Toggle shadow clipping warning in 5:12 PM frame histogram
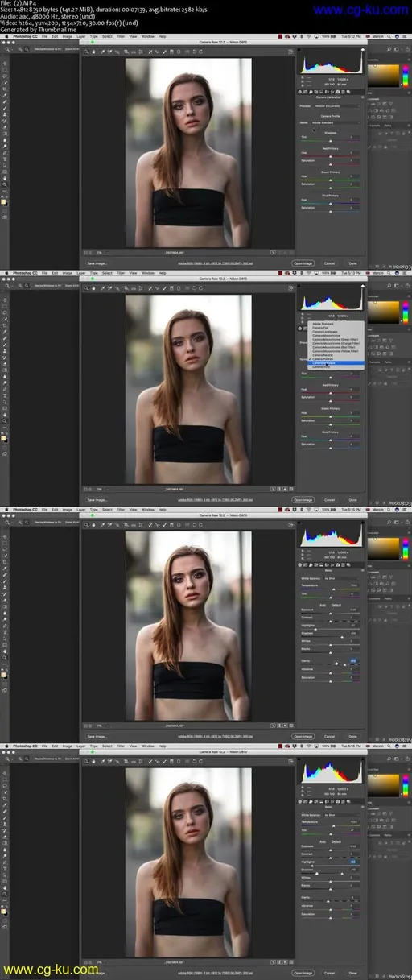Viewport: 412px width, 980px height. pos(299,49)
